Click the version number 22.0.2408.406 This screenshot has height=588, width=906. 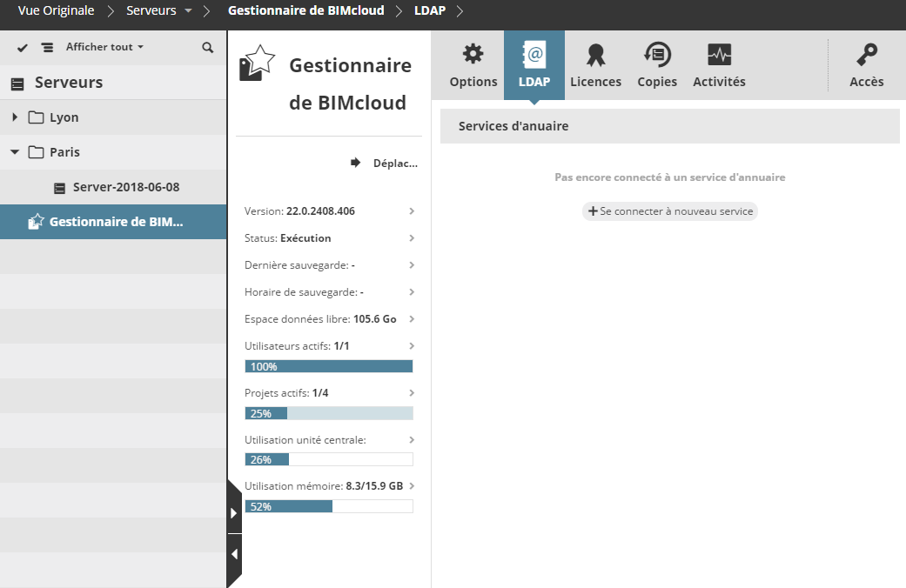(320, 210)
